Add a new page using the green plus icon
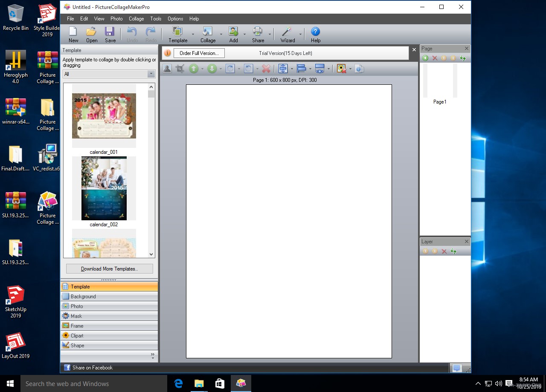Screen dimensions: 546x392 [x=425, y=58]
